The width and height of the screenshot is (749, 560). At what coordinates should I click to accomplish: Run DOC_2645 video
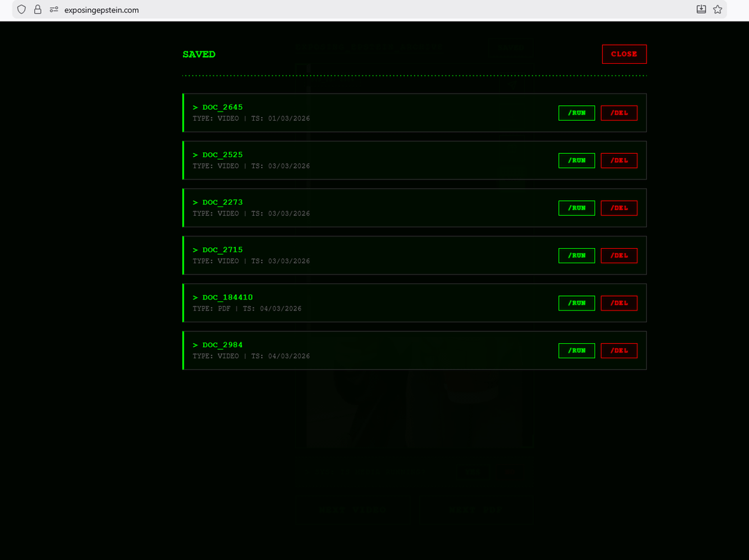[576, 113]
